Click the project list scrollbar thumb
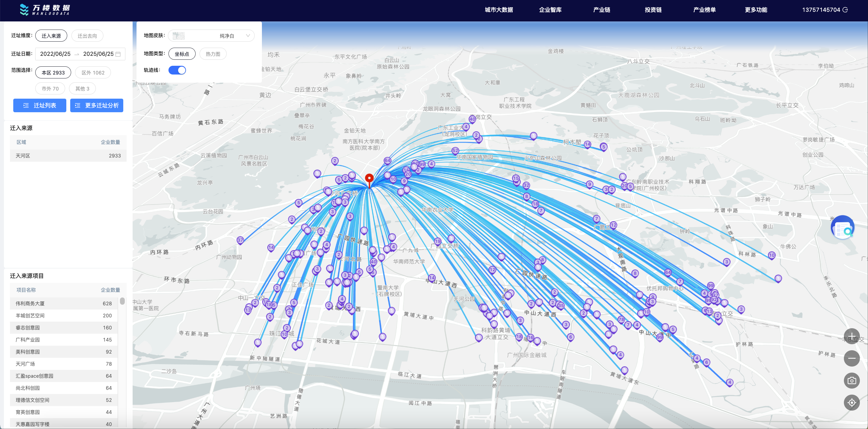Image resolution: width=868 pixels, height=429 pixels. coord(122,301)
